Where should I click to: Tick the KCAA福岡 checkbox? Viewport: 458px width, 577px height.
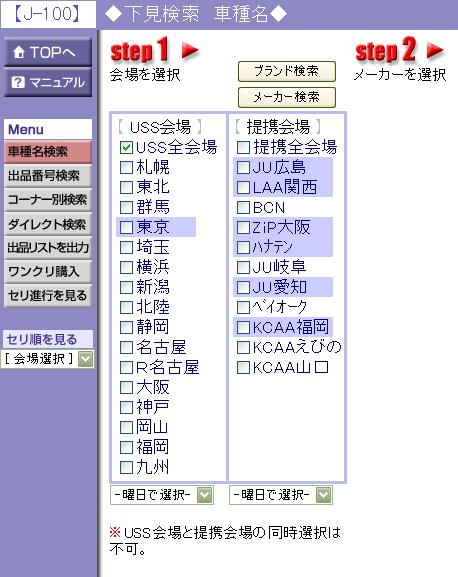coord(243,327)
